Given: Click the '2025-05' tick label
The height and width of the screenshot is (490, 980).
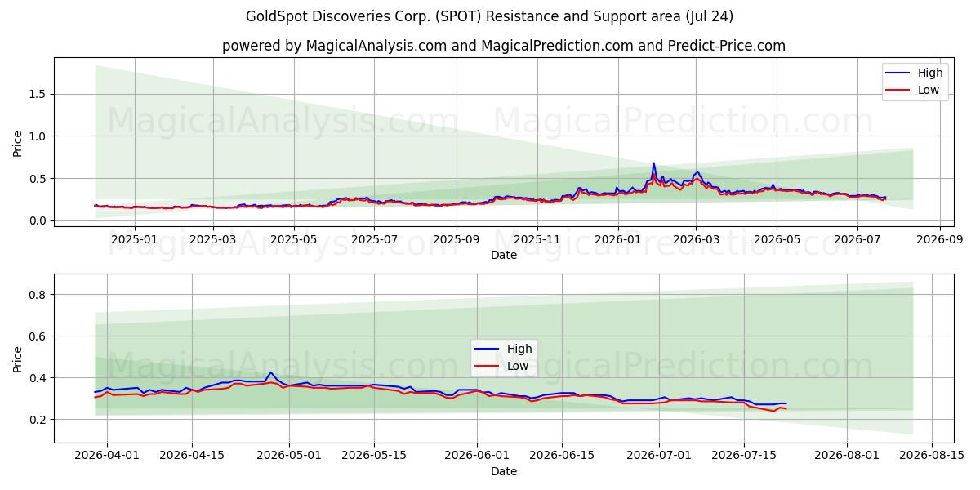Looking at the screenshot, I should [292, 239].
